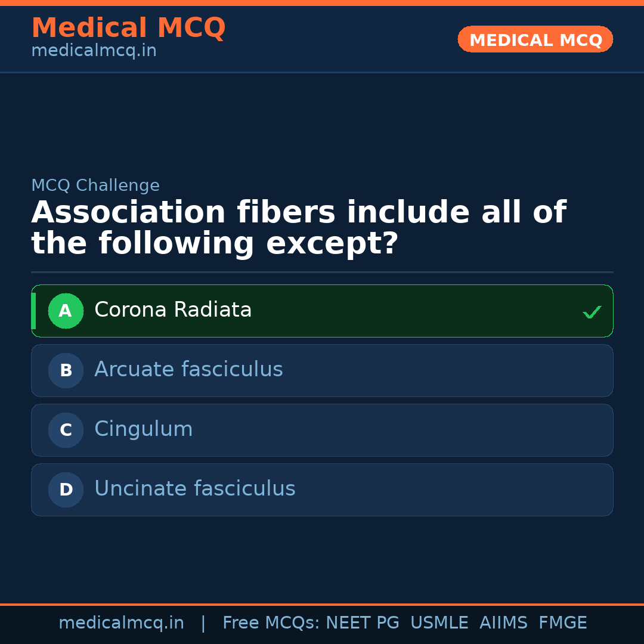The height and width of the screenshot is (644, 644).
Task: Click the D option letter circle
Action: (x=66, y=490)
